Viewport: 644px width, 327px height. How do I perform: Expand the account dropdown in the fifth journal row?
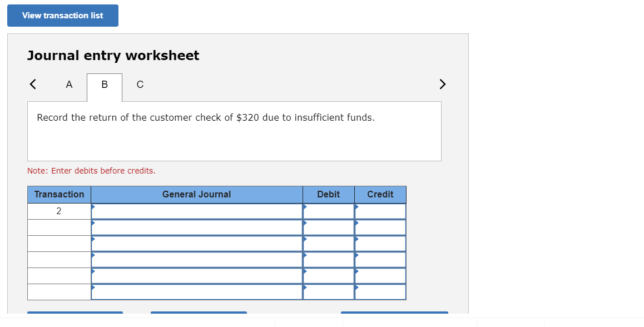tap(93, 275)
